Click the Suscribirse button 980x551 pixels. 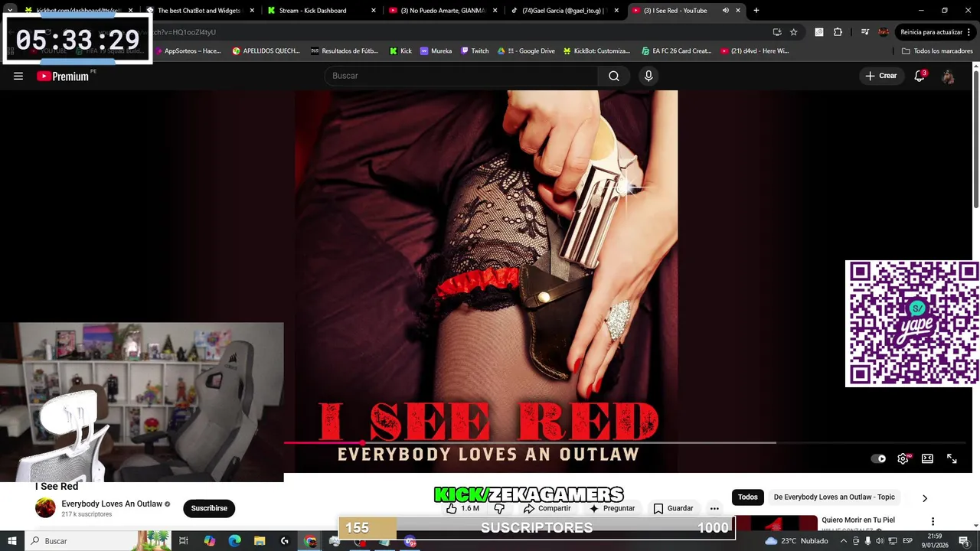tap(209, 508)
